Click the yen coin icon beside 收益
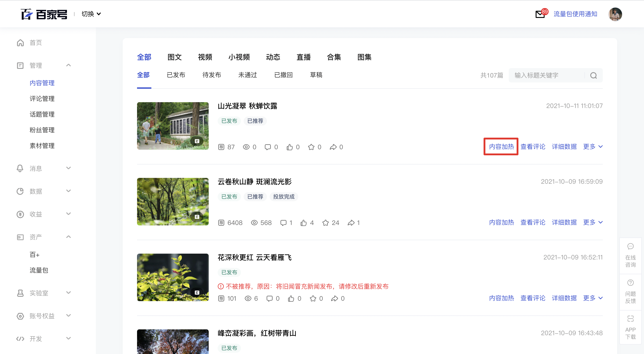 click(x=20, y=214)
